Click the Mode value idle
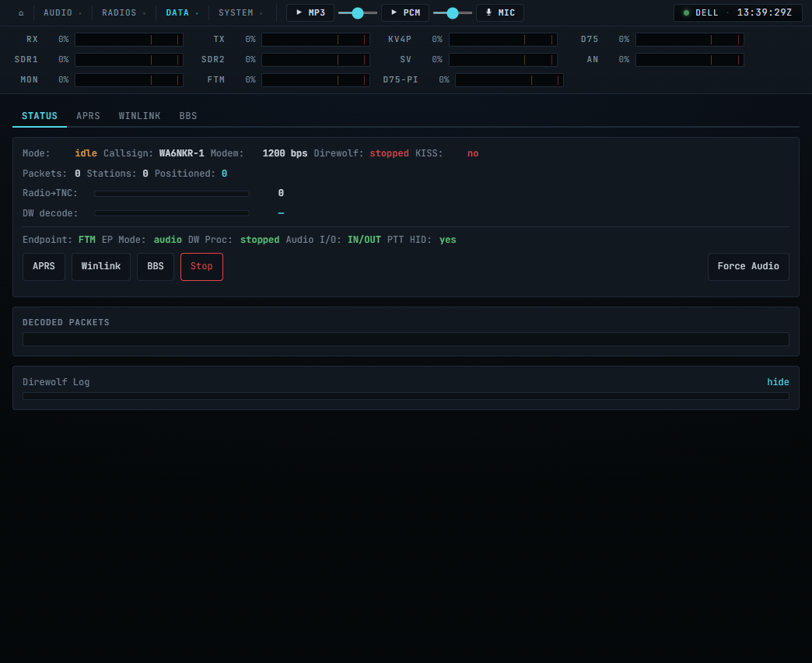 pos(86,153)
